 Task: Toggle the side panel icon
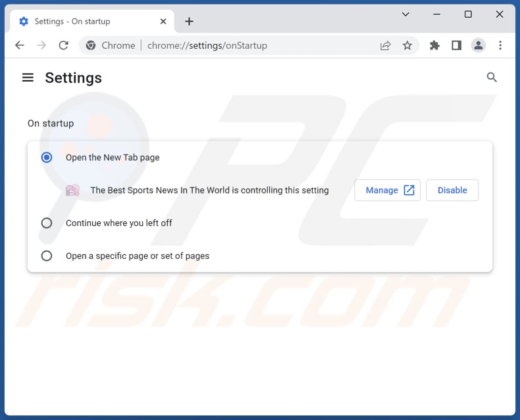point(456,45)
